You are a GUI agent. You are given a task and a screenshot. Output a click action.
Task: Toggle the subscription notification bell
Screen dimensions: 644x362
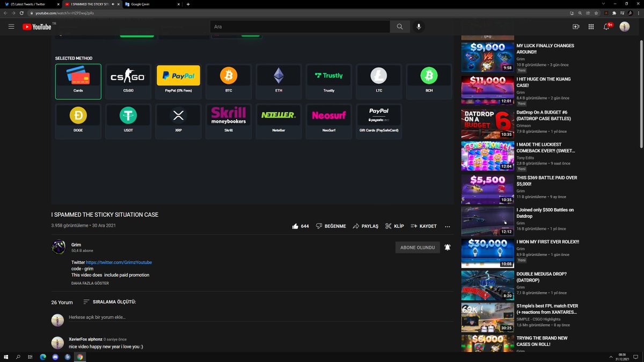(x=448, y=247)
